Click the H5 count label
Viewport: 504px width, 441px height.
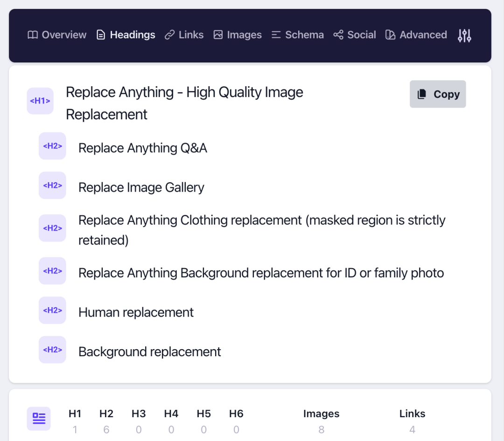tap(204, 413)
